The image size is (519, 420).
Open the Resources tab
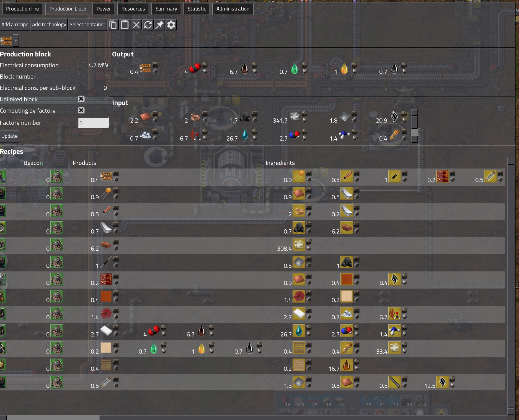click(133, 9)
